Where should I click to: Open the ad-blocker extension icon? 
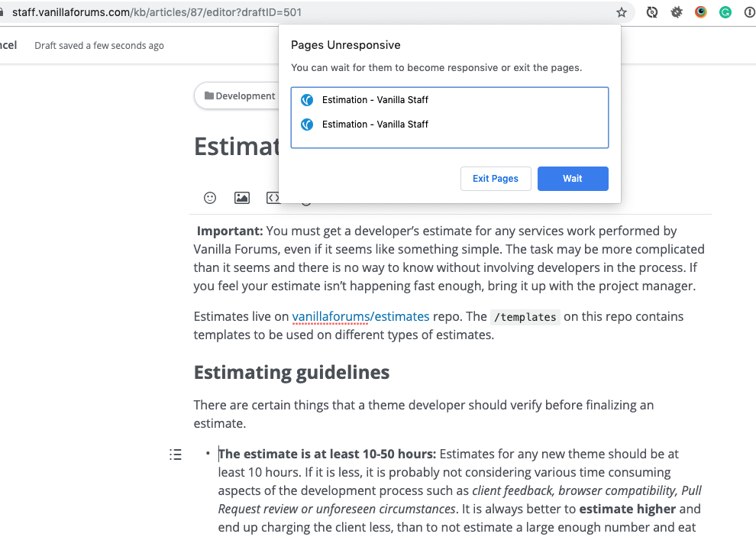coord(677,12)
